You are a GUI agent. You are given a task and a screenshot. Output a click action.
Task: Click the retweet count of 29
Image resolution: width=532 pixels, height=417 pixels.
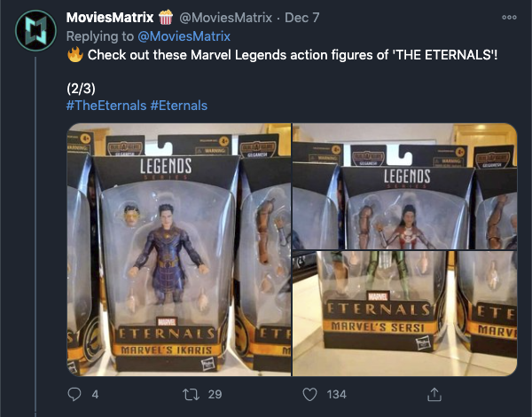click(214, 394)
